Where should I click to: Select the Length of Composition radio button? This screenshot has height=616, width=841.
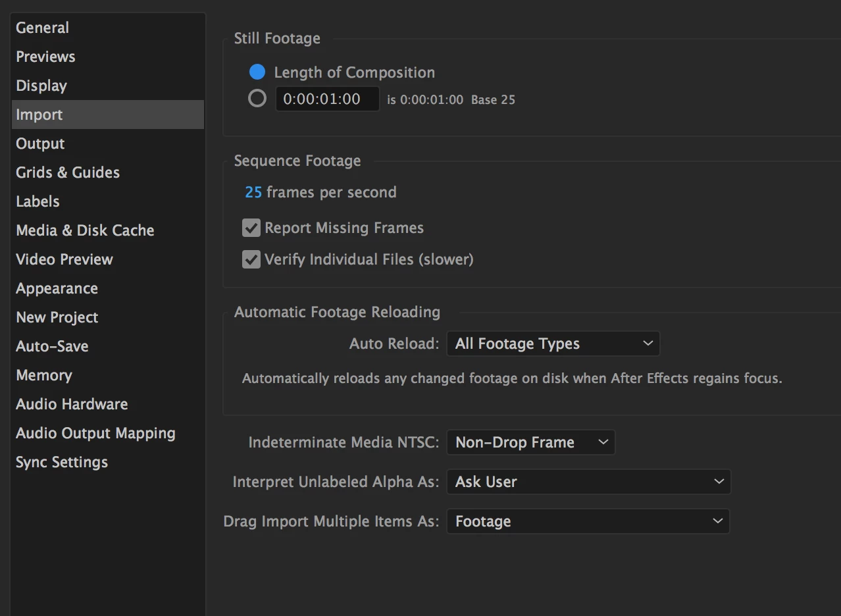tap(257, 72)
